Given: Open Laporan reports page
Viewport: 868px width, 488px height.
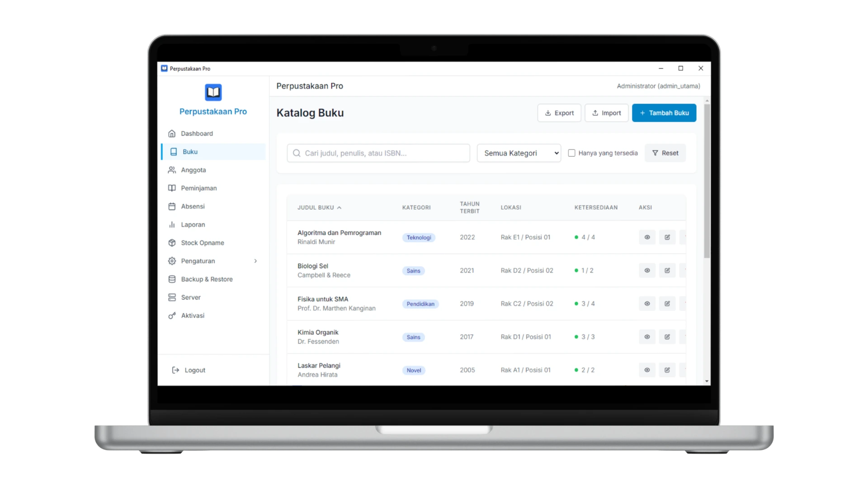Looking at the screenshot, I should 213,225.
